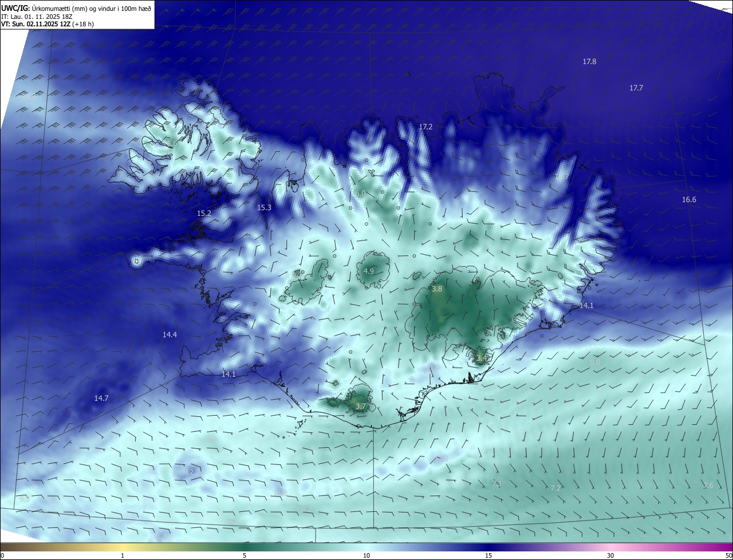Pick the 14.4 value label
733x560 pixels.
[170, 334]
